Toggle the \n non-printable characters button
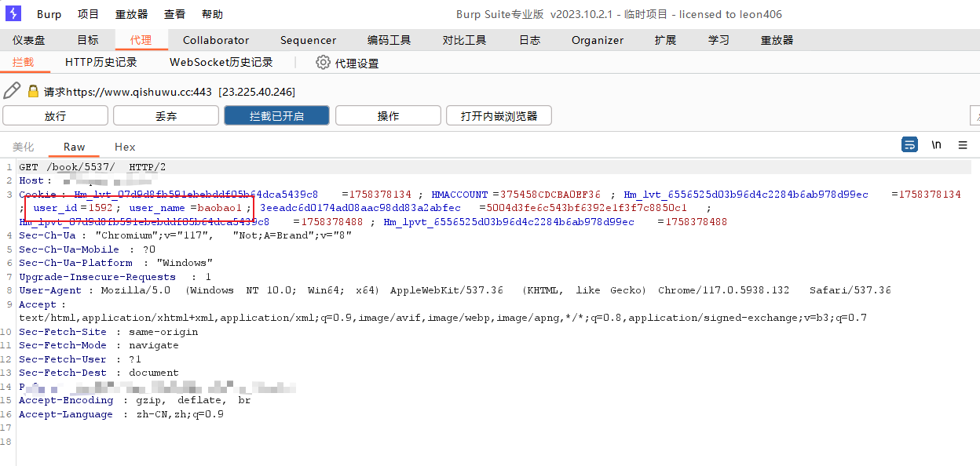This screenshot has width=980, height=466. click(936, 144)
